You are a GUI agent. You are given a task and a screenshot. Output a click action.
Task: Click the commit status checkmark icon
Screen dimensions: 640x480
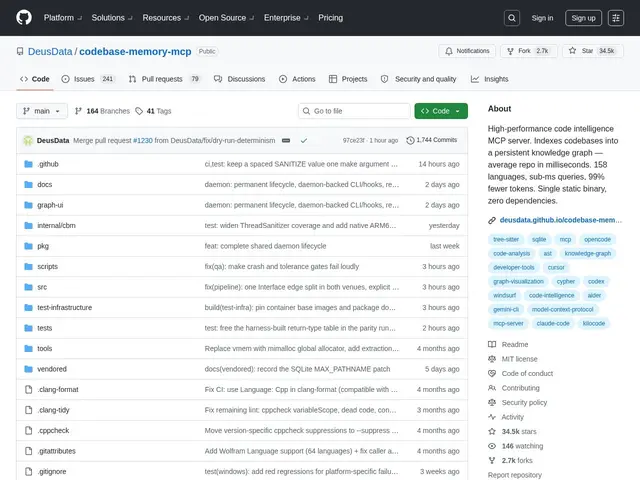click(x=304, y=140)
